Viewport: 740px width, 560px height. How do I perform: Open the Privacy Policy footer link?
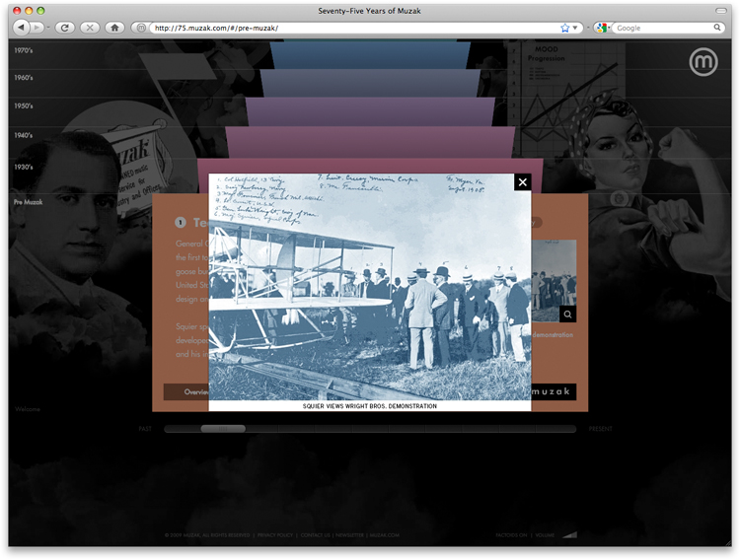274,535
